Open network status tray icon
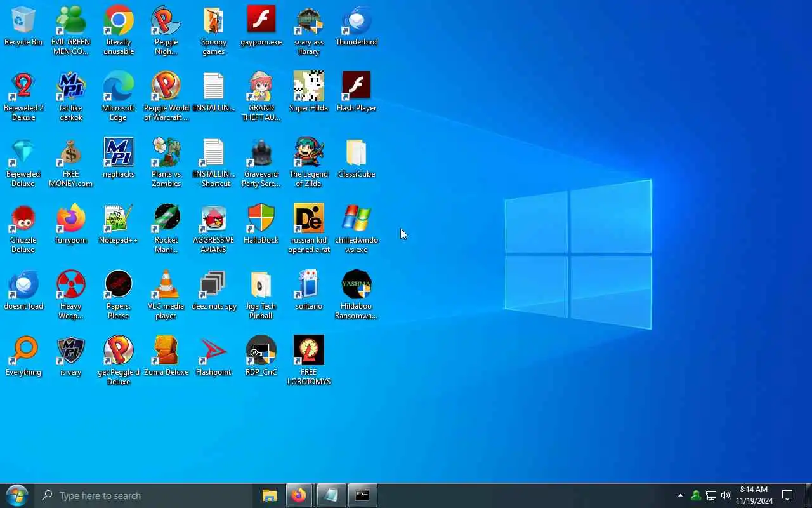812x508 pixels. click(711, 495)
